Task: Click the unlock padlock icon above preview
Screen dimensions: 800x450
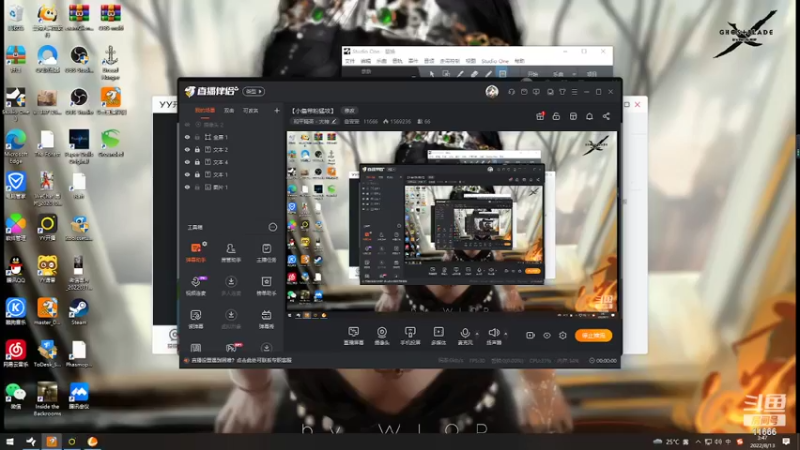Action: (556, 116)
